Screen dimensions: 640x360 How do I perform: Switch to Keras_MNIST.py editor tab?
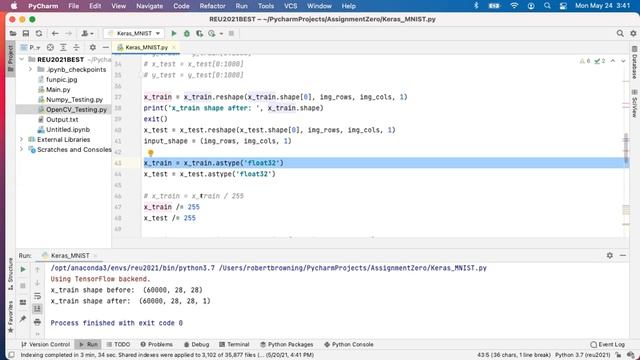(x=146, y=47)
